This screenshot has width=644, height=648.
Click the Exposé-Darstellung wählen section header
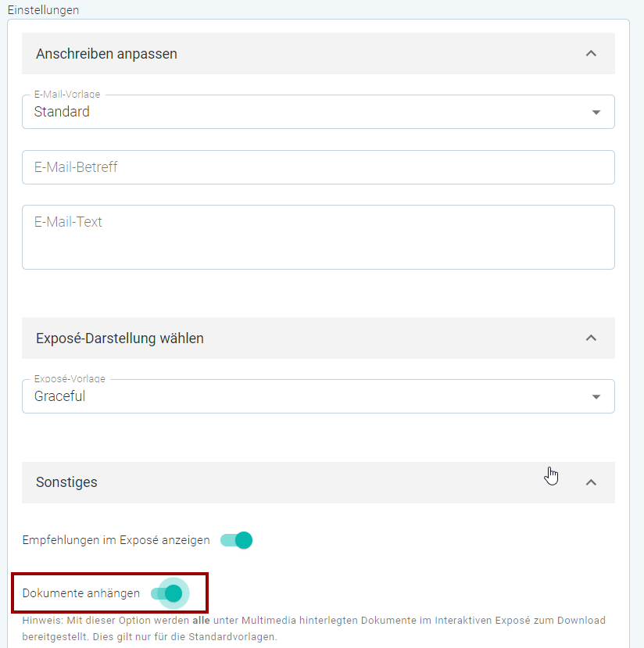coord(318,338)
